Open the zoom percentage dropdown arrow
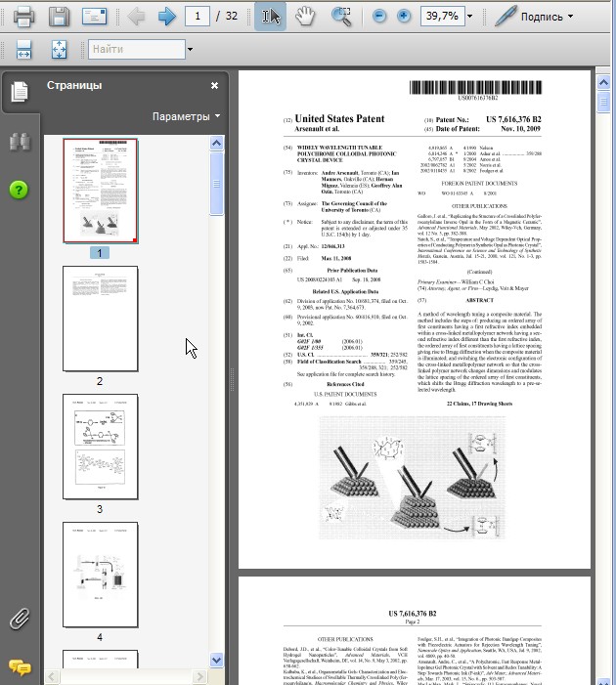 [x=470, y=17]
